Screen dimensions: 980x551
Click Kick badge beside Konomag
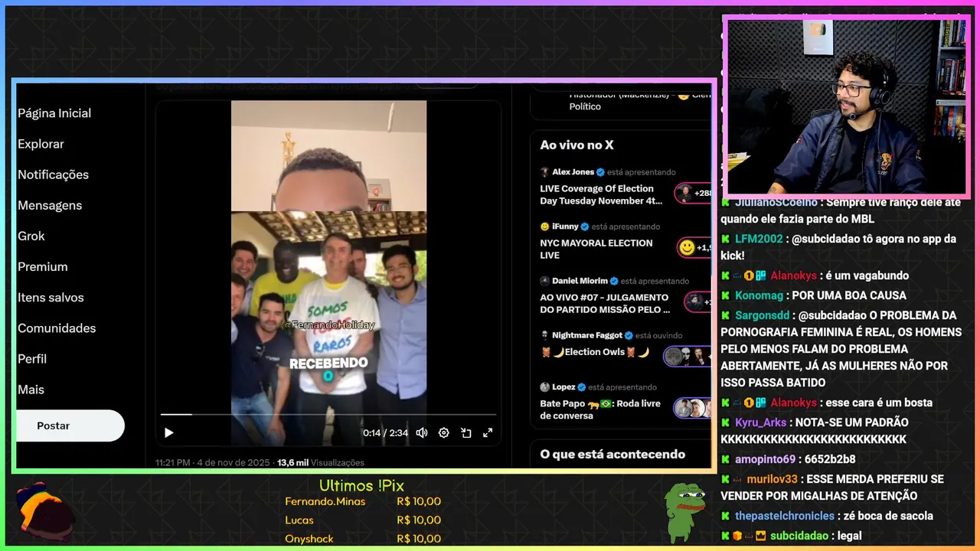[x=725, y=295]
